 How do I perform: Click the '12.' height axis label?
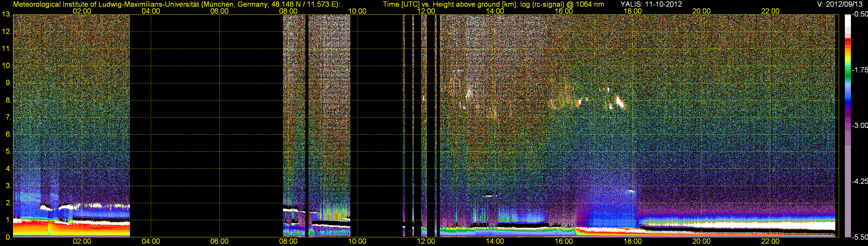tap(7, 32)
